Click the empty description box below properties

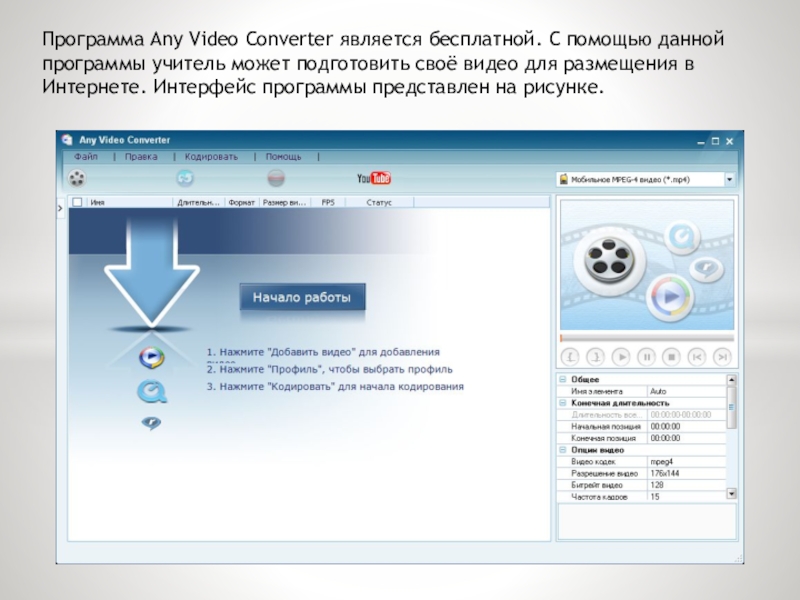tap(647, 521)
